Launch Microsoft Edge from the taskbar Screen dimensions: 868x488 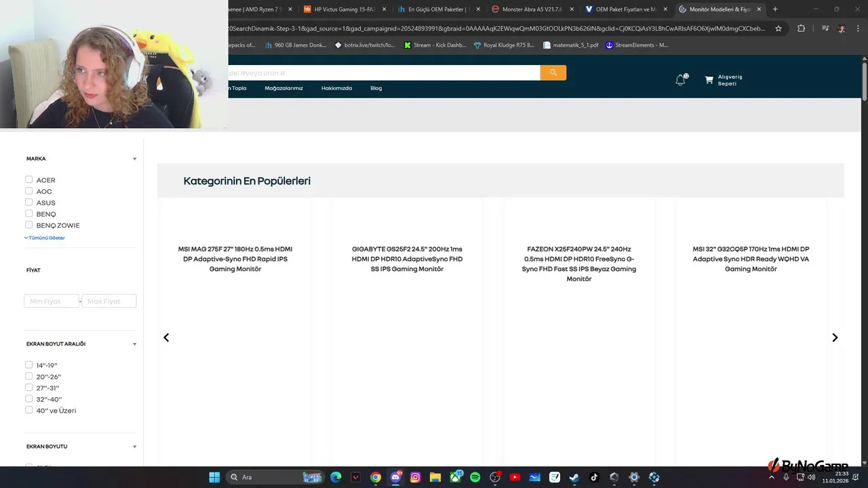point(336,477)
